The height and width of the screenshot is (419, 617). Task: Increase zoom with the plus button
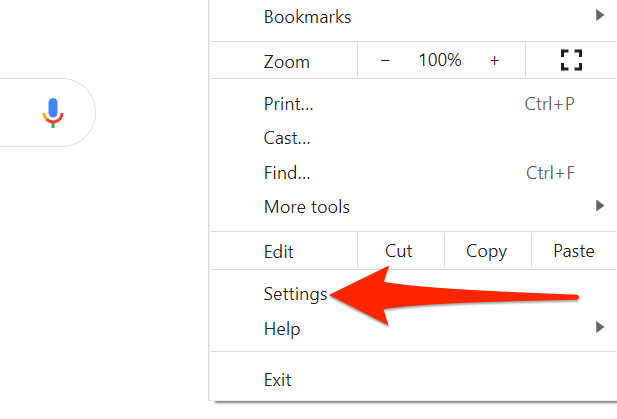pyautogui.click(x=494, y=61)
